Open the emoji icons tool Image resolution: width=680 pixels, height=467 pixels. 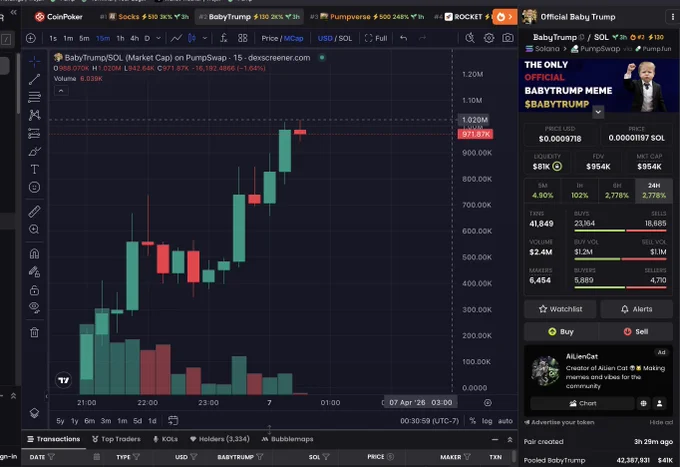point(34,187)
